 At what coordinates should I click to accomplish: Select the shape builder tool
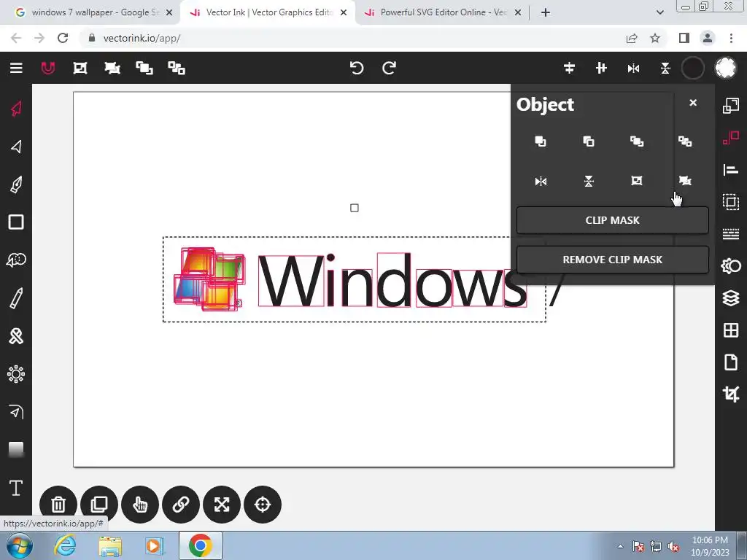16,260
